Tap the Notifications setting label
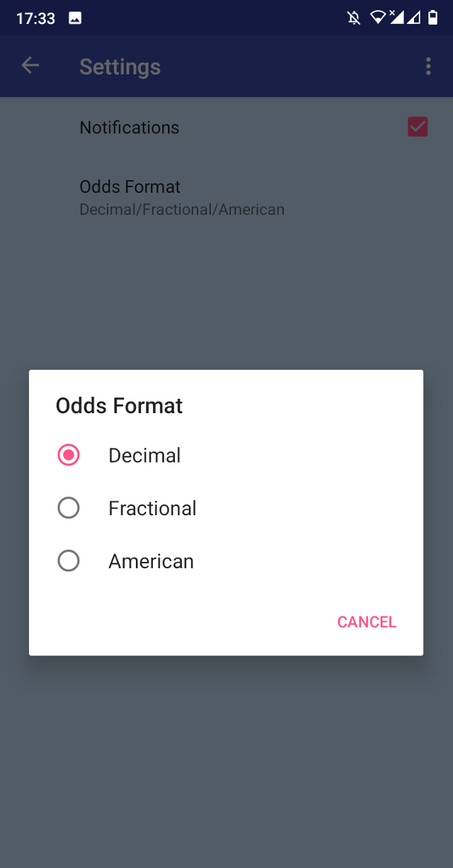453x868 pixels. coord(130,128)
